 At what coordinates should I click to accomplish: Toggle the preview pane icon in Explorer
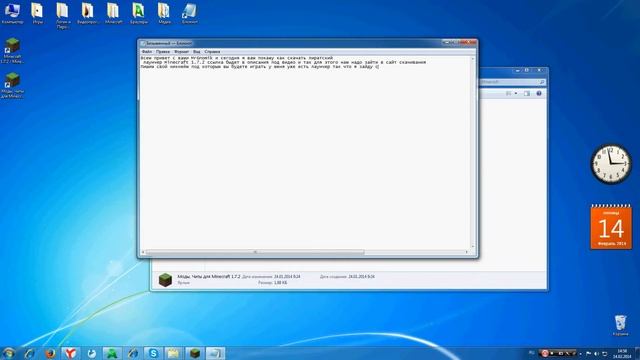527,93
